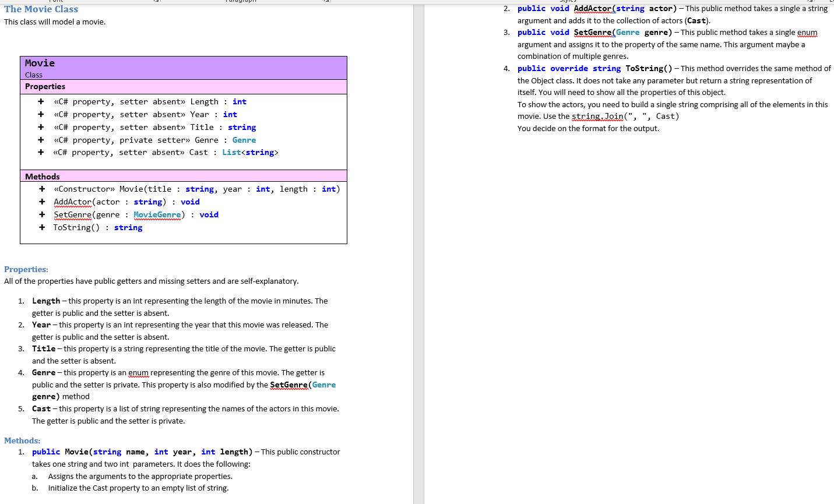Click the blue "Properties:" section heading

coord(26,269)
